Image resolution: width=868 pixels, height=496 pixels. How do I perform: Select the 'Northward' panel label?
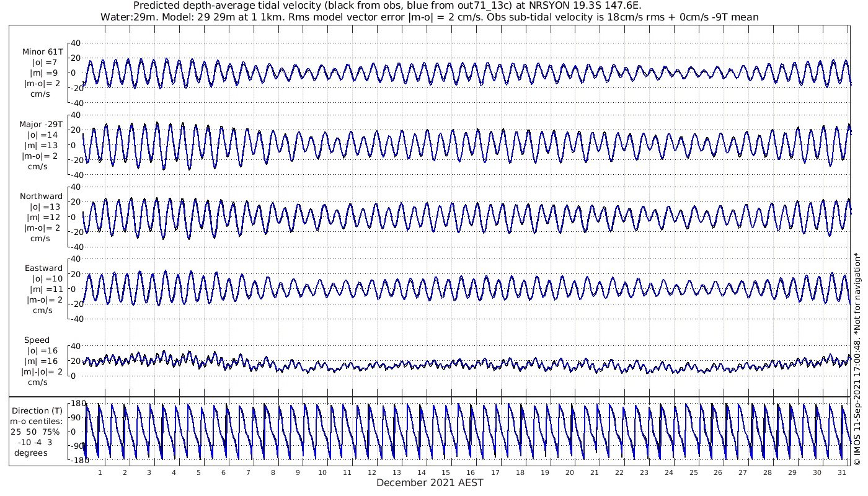click(42, 196)
